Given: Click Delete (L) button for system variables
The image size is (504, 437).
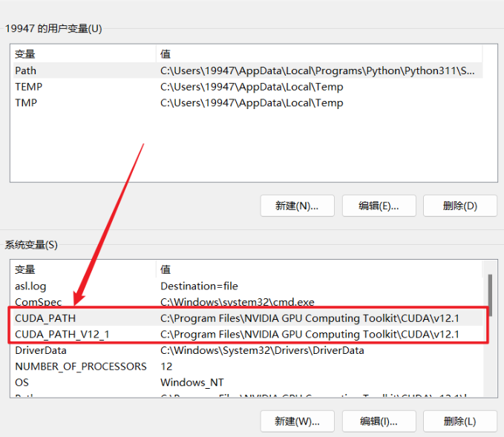Looking at the screenshot, I should [460, 421].
